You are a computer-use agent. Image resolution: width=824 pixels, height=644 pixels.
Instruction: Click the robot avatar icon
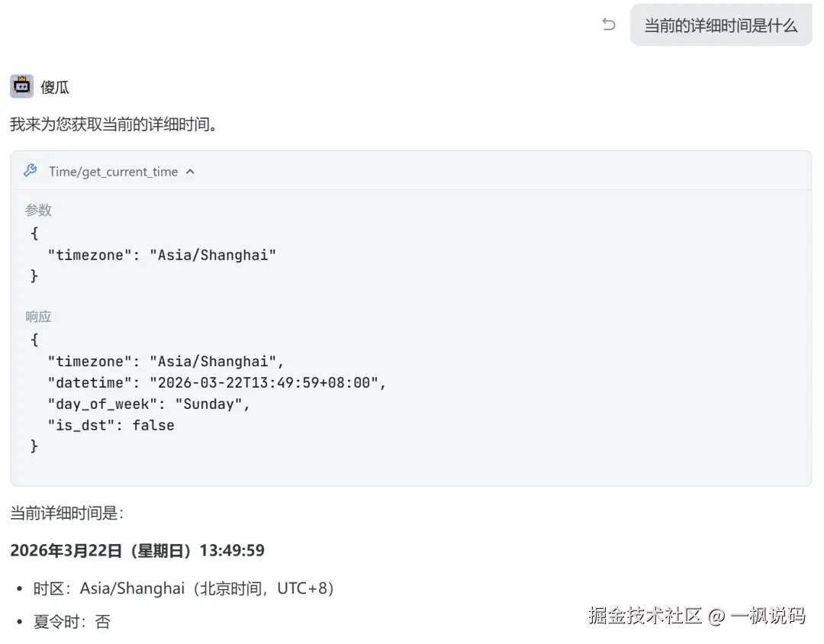pyautogui.click(x=22, y=87)
